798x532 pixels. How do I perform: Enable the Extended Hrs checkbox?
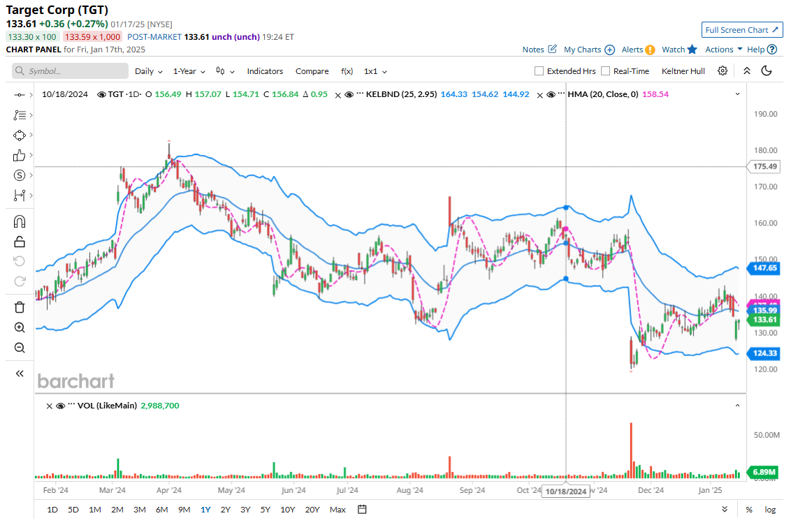[x=539, y=71]
